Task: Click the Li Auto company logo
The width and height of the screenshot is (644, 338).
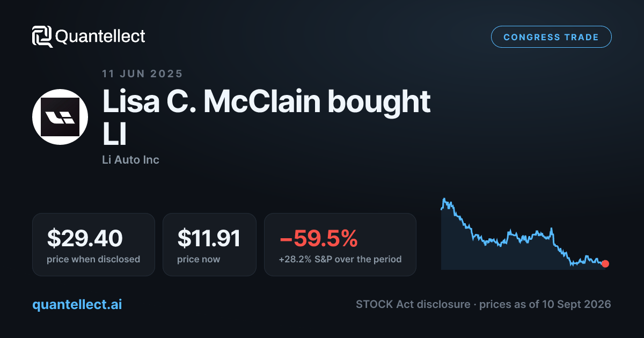Action: pyautogui.click(x=60, y=117)
